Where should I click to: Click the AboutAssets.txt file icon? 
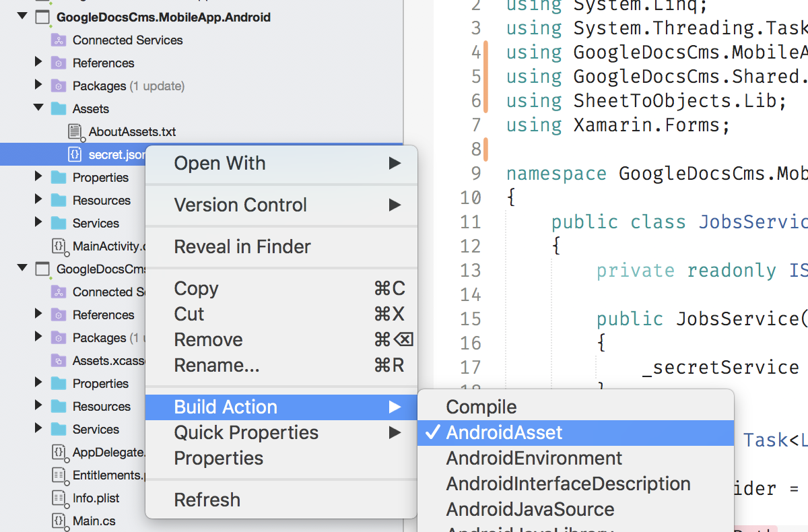75,131
